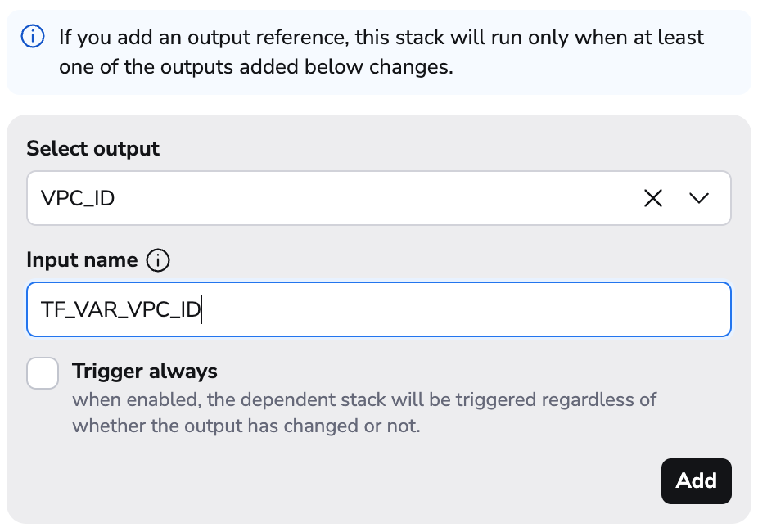Screen dimensions: 758x532
Task: Open the banner's circular information icon
Action: point(34,37)
